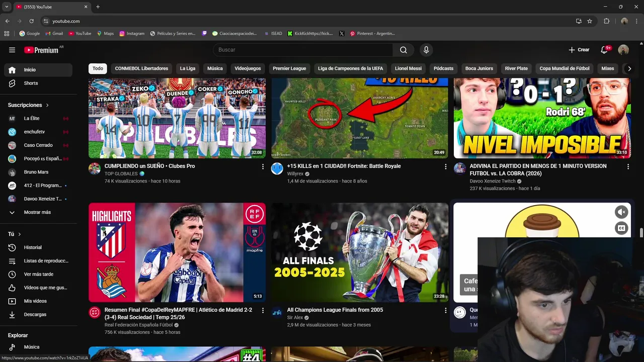This screenshot has width=644, height=362.
Task: Open the All Finals 2005-2025 thumbnail
Action: [360, 252]
